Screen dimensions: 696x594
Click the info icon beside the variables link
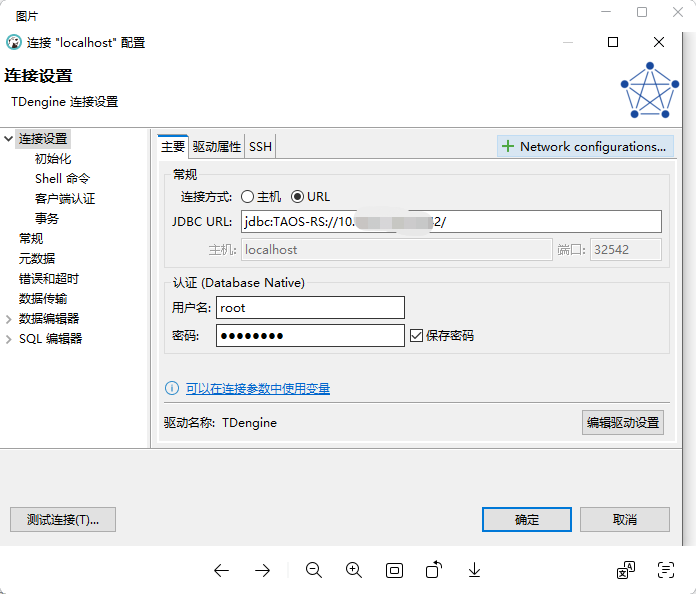pyautogui.click(x=172, y=388)
